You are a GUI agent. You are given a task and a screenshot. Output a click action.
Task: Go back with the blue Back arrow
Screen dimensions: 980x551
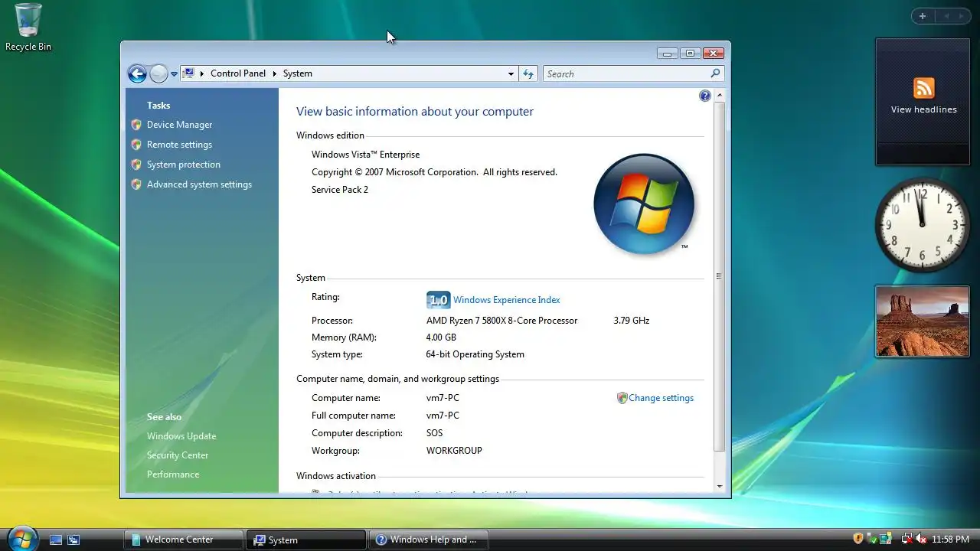[137, 73]
